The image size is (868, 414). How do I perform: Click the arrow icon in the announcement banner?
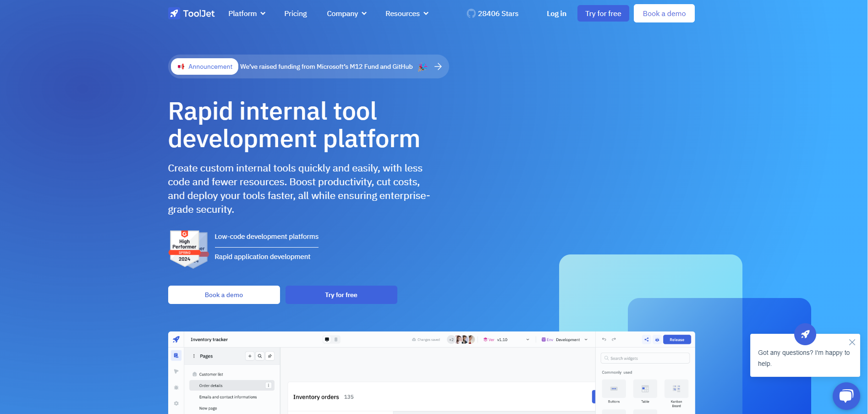[438, 66]
